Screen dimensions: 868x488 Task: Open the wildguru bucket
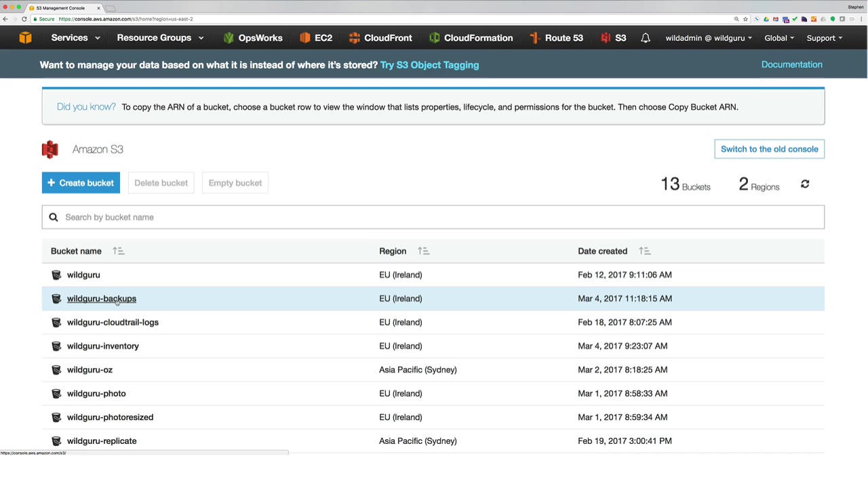pyautogui.click(x=83, y=275)
